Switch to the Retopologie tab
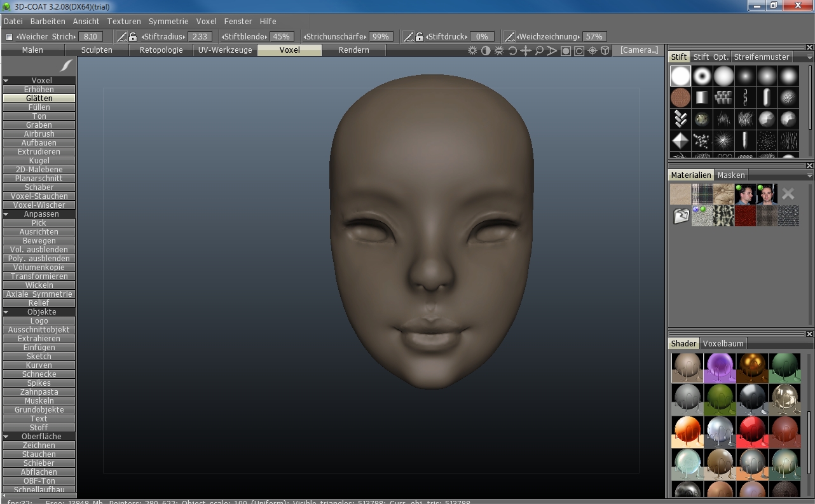Screen dimensions: 815x504 tap(161, 50)
